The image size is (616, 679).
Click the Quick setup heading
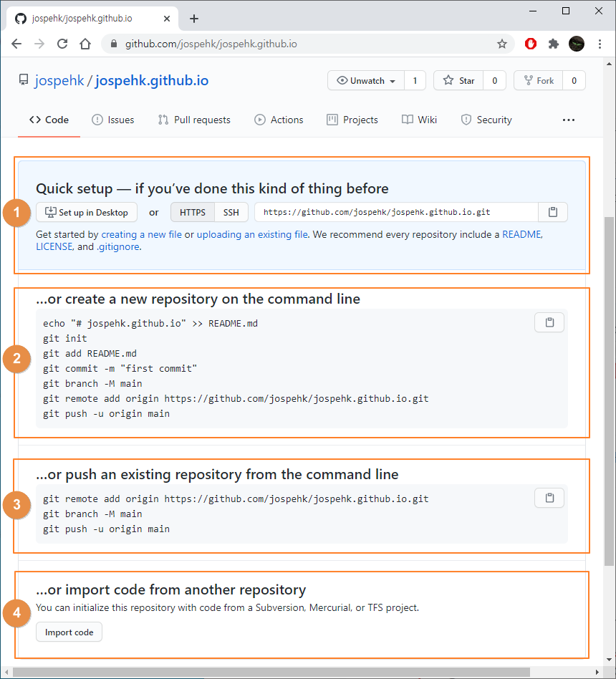pyautogui.click(x=212, y=189)
